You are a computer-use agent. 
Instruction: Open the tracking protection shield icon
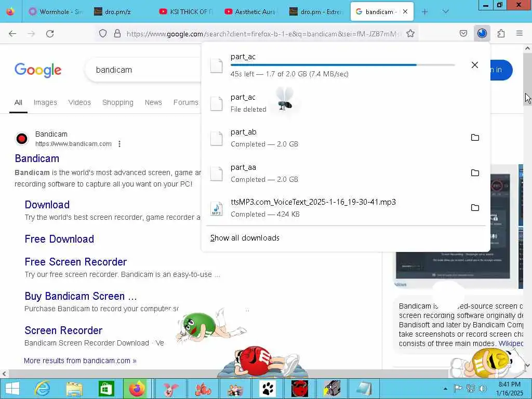point(103,34)
